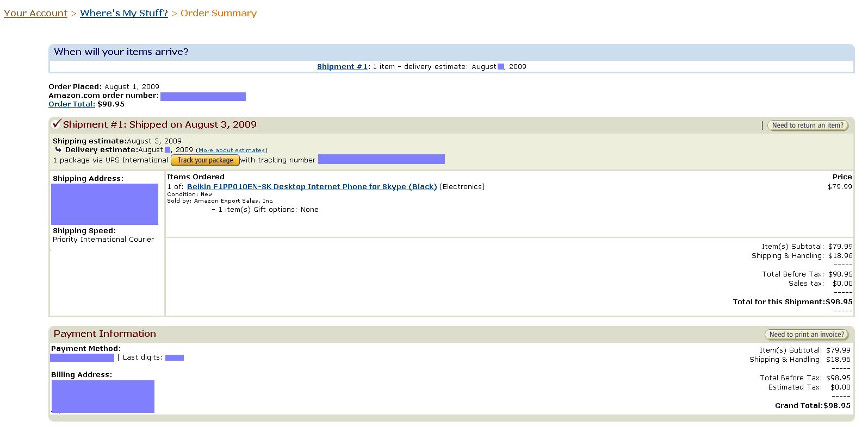Click the 'Items Ordered' column header
The width and height of the screenshot is (868, 427).
point(196,177)
